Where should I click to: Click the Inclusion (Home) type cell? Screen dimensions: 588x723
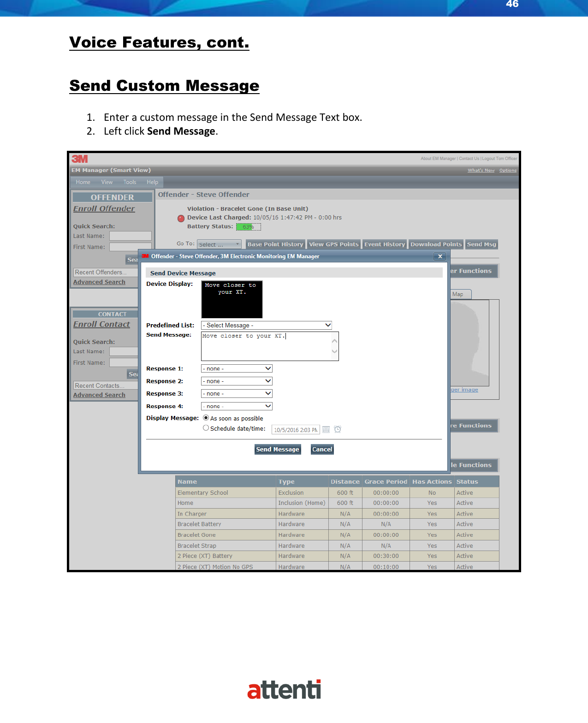tap(302, 503)
